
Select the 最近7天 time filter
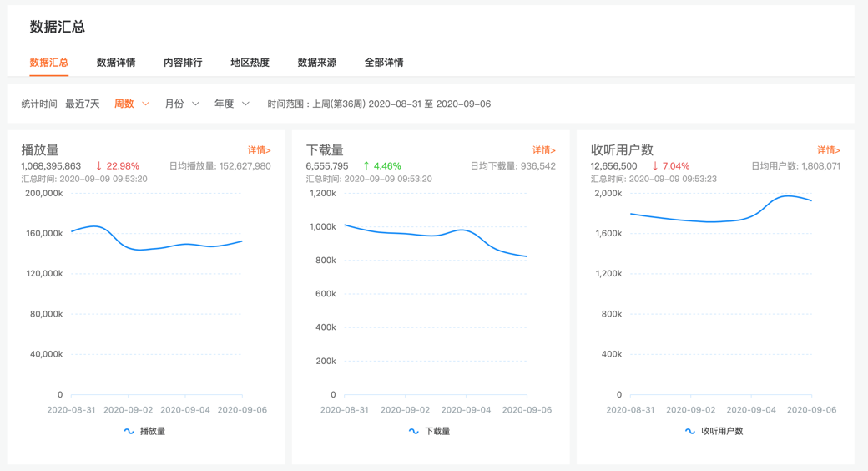pyautogui.click(x=83, y=104)
